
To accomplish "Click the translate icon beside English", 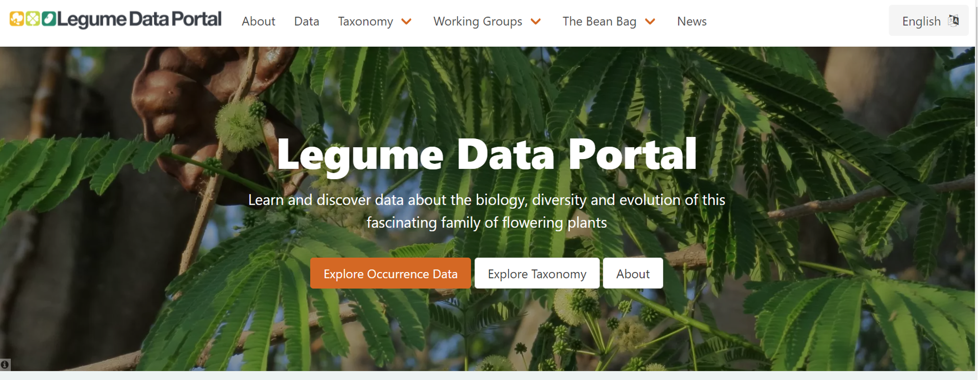I will (954, 21).
